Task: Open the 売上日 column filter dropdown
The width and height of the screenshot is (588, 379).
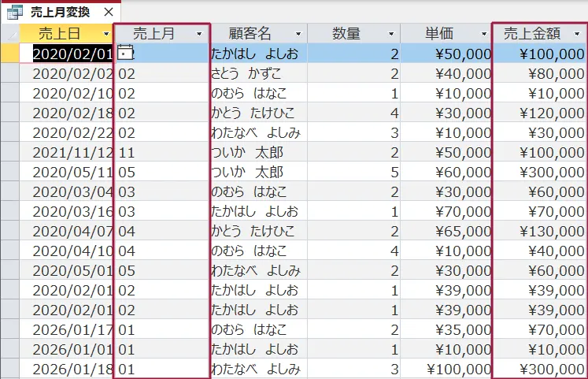Action: click(105, 34)
